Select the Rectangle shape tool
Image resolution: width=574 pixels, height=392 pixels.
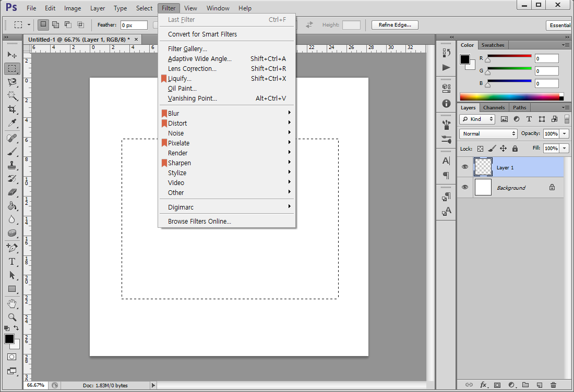coord(12,289)
